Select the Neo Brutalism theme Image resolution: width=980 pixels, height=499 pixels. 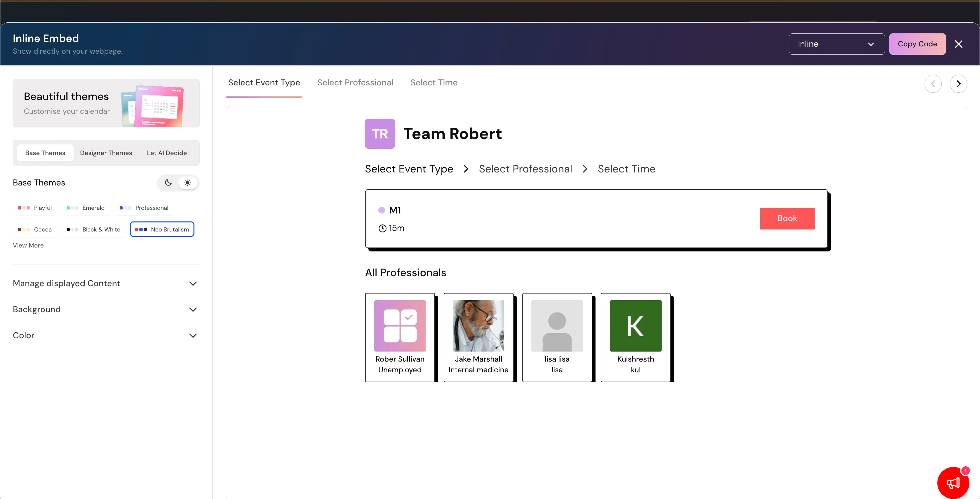pyautogui.click(x=162, y=229)
